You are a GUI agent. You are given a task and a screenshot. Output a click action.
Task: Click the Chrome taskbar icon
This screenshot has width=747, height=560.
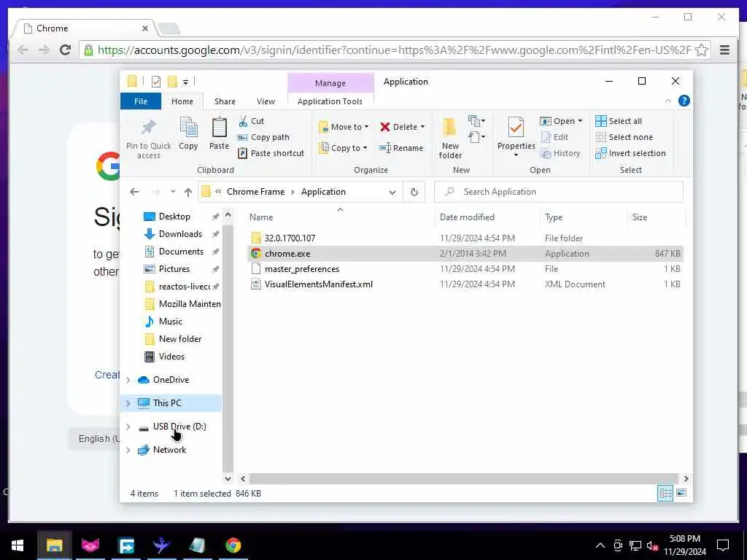233,545
